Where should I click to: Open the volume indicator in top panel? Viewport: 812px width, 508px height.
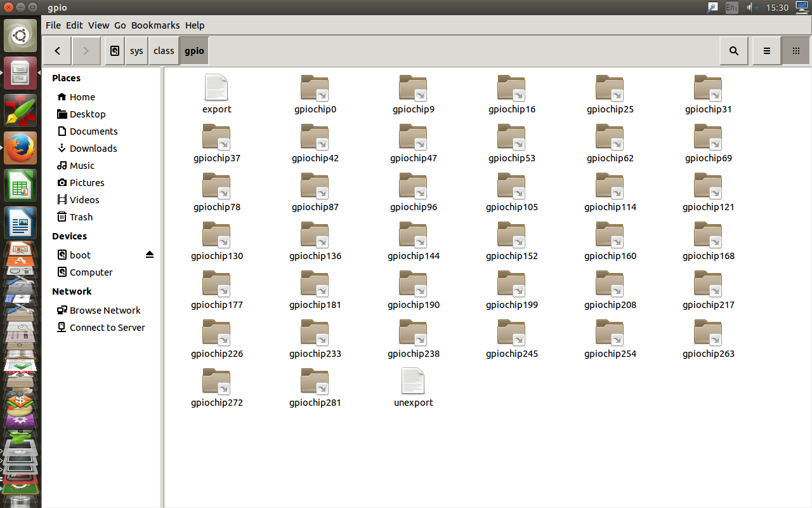(x=752, y=8)
